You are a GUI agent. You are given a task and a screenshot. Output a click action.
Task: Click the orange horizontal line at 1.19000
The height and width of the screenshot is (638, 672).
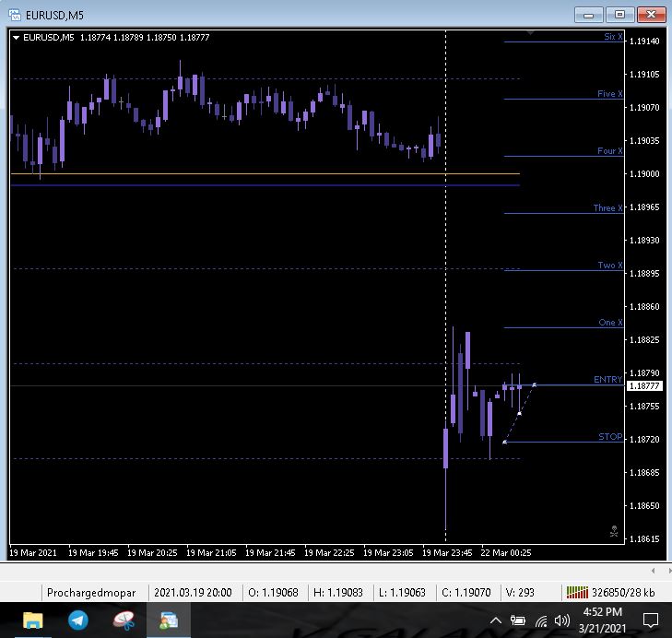click(265, 173)
